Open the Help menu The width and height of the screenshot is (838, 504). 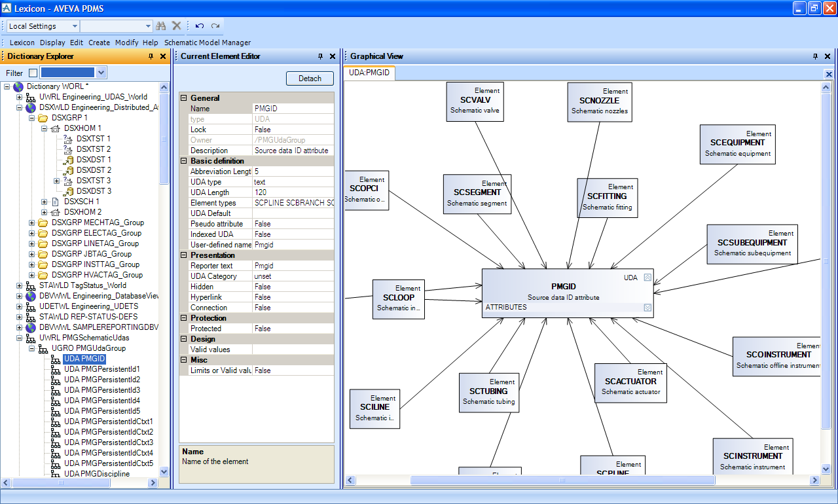point(151,43)
